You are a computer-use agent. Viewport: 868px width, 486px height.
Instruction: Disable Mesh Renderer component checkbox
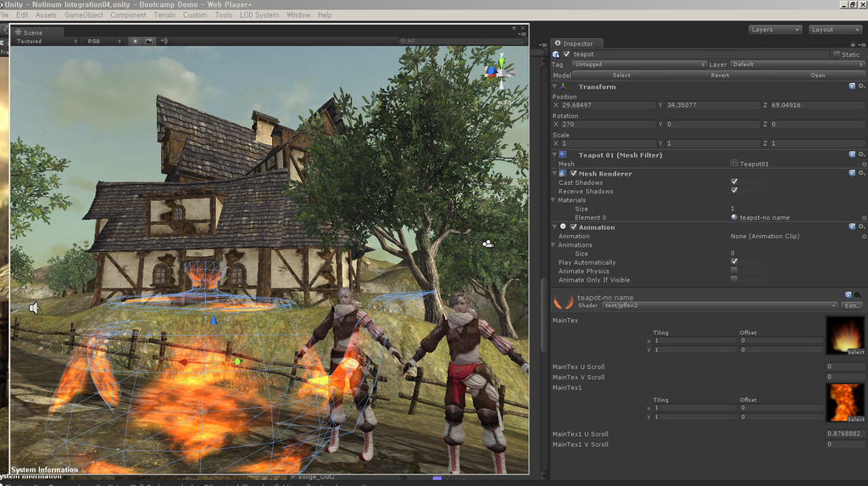(574, 174)
